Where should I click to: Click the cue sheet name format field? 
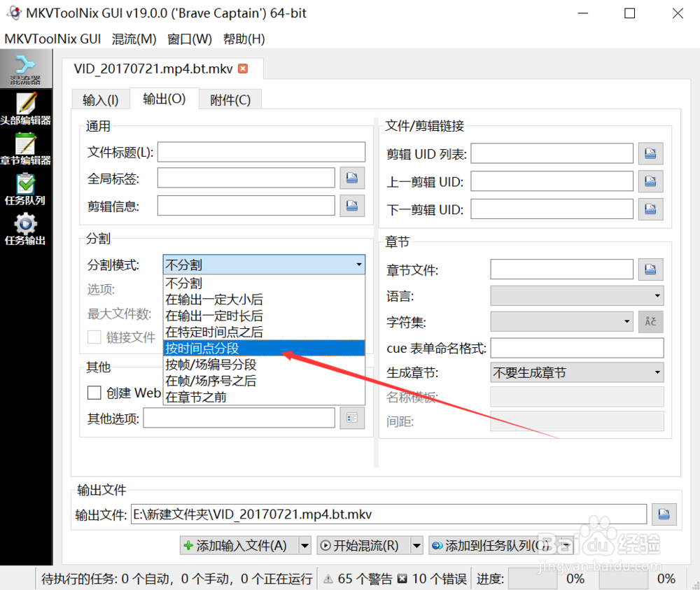tap(577, 348)
